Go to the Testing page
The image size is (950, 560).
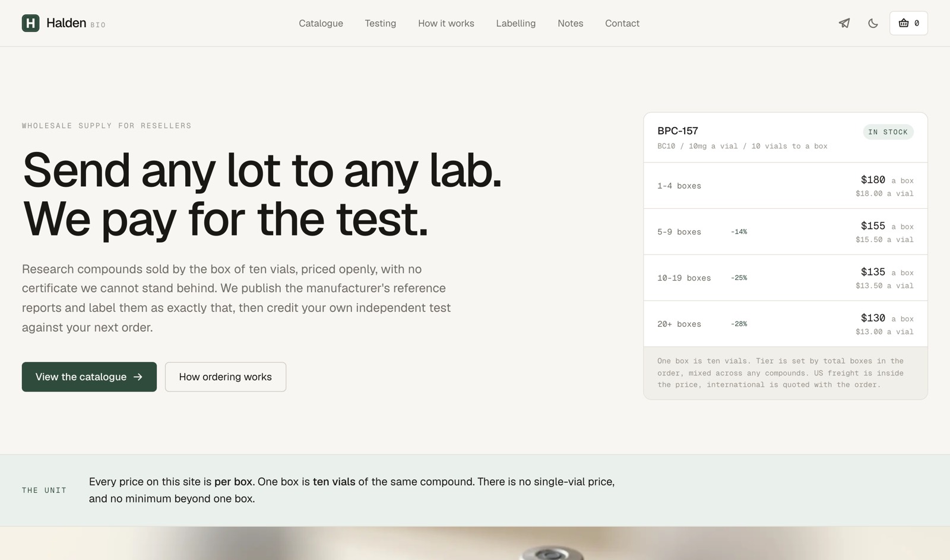[x=380, y=23]
